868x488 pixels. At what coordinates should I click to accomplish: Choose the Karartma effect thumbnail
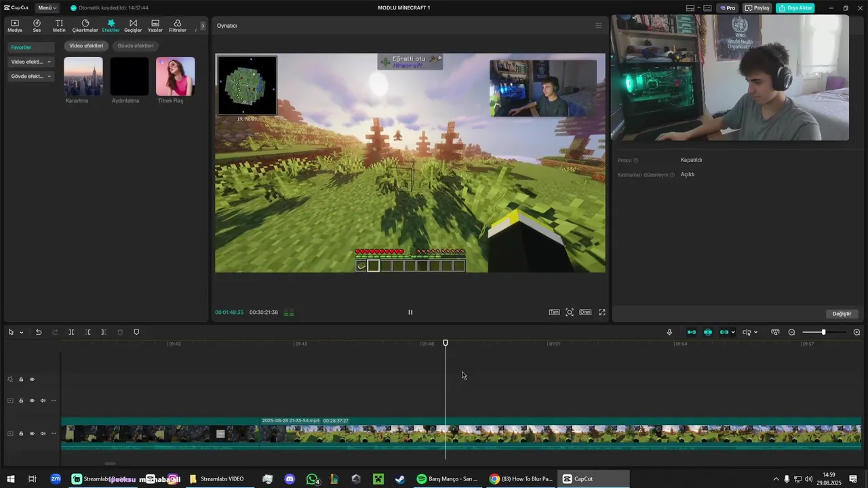tap(83, 76)
